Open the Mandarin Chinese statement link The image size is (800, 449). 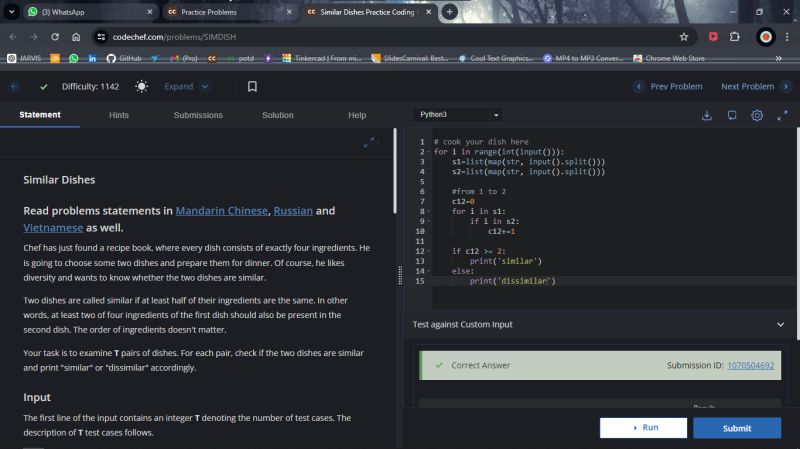[x=221, y=211]
